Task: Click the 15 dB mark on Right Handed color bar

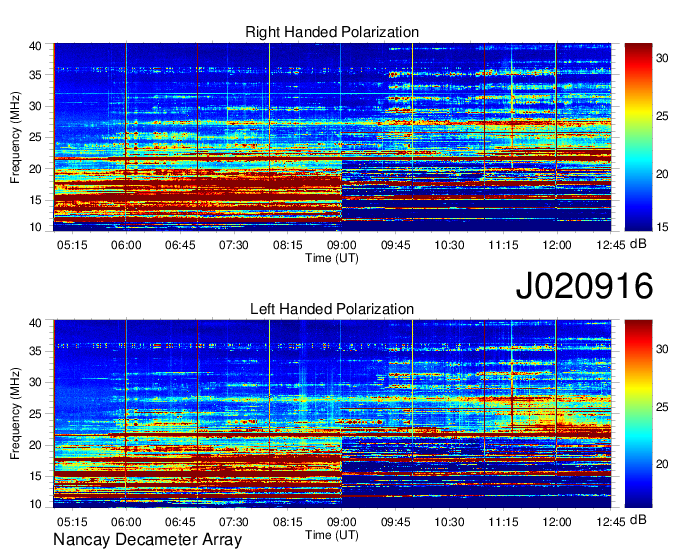Action: coord(662,227)
